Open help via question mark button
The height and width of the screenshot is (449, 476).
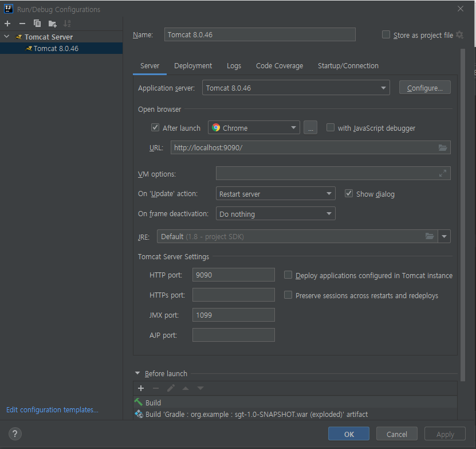[15, 434]
